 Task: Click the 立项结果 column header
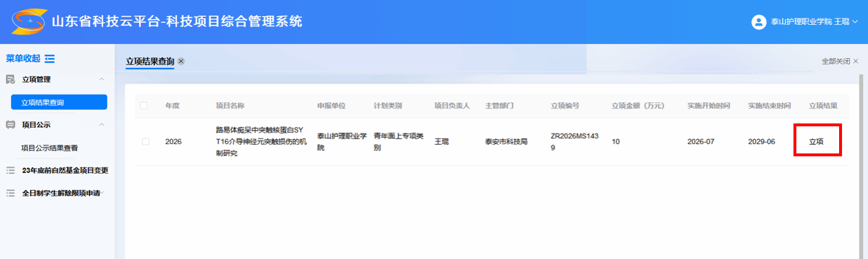(824, 106)
